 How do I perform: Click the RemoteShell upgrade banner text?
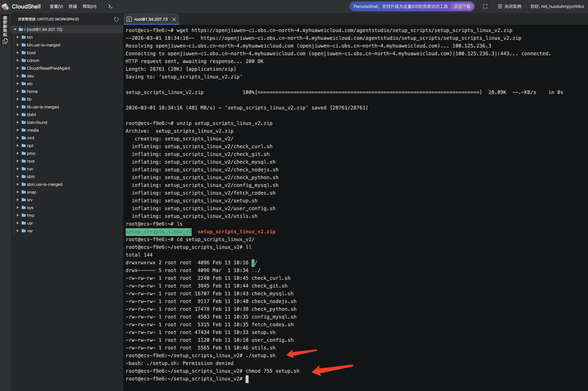click(401, 6)
